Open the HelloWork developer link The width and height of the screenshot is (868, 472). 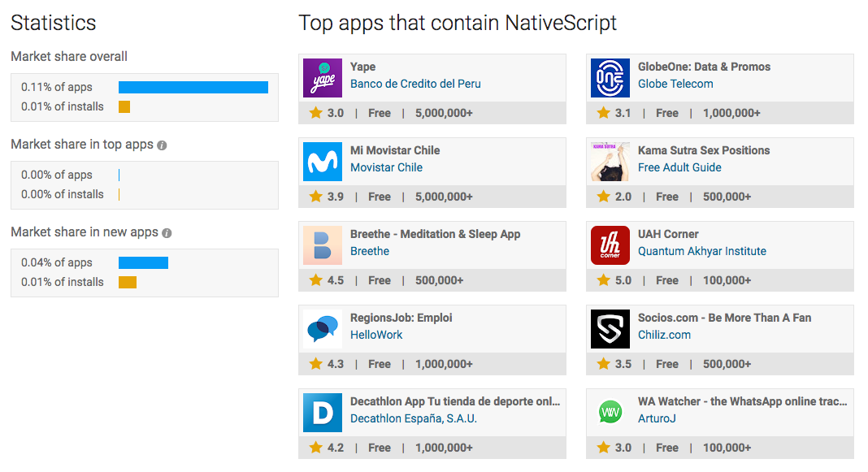(376, 335)
